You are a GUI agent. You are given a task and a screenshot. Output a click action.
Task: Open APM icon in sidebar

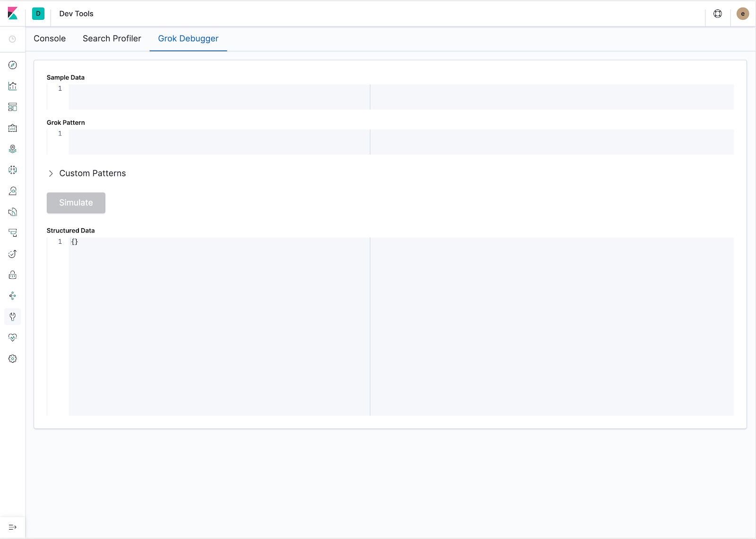point(13,233)
